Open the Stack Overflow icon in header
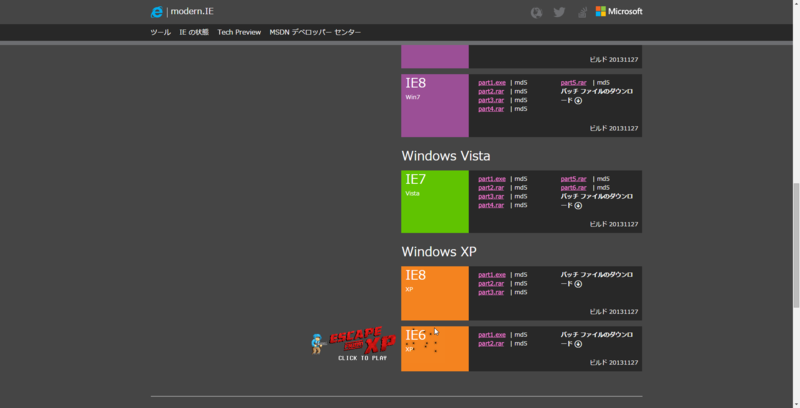The width and height of the screenshot is (800, 408). (582, 12)
